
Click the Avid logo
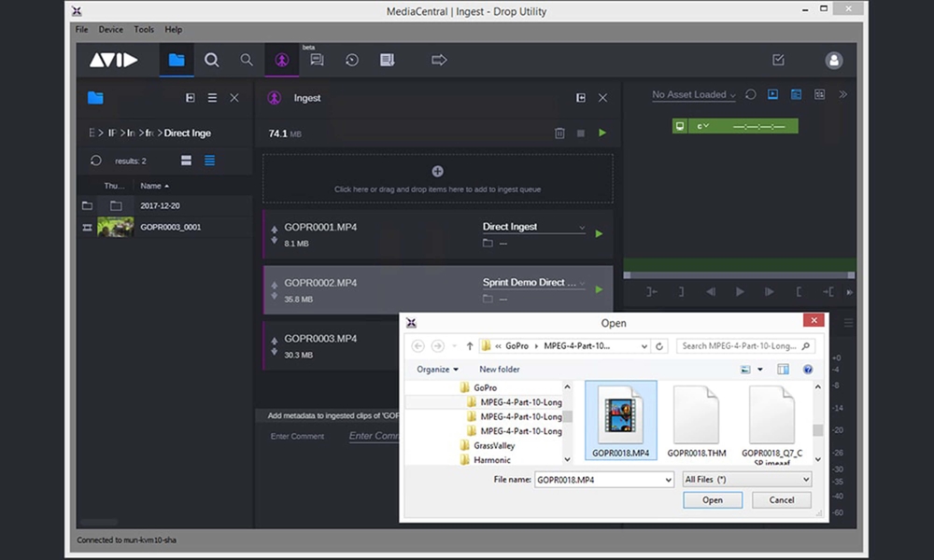click(x=114, y=60)
